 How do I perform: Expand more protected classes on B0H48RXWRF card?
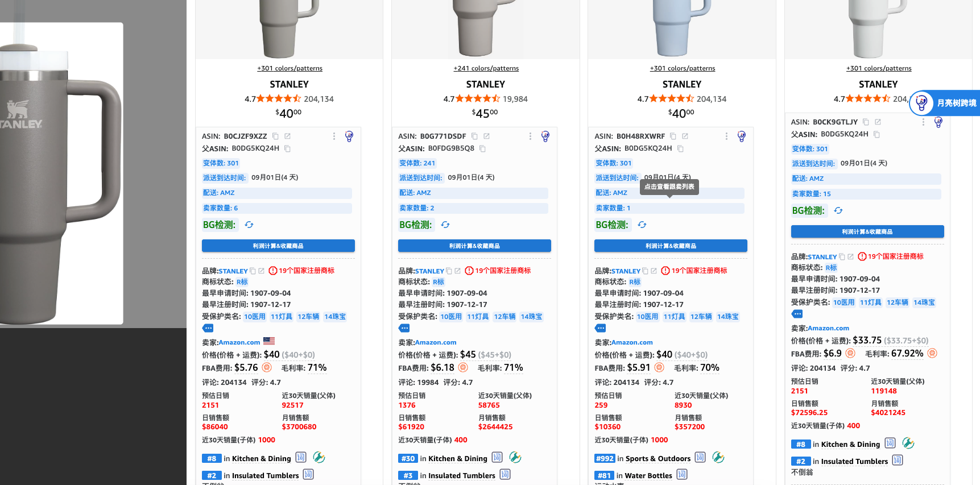click(x=601, y=329)
